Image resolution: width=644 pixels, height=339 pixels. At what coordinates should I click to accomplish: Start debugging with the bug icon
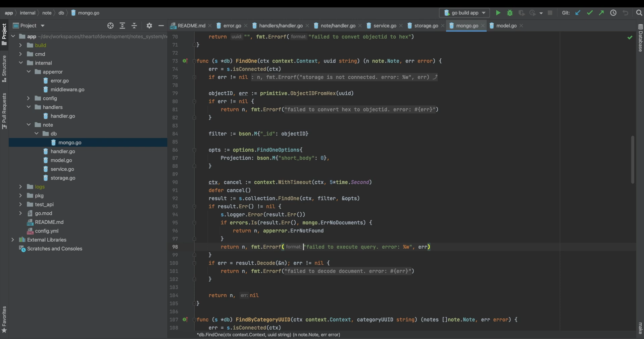510,13
